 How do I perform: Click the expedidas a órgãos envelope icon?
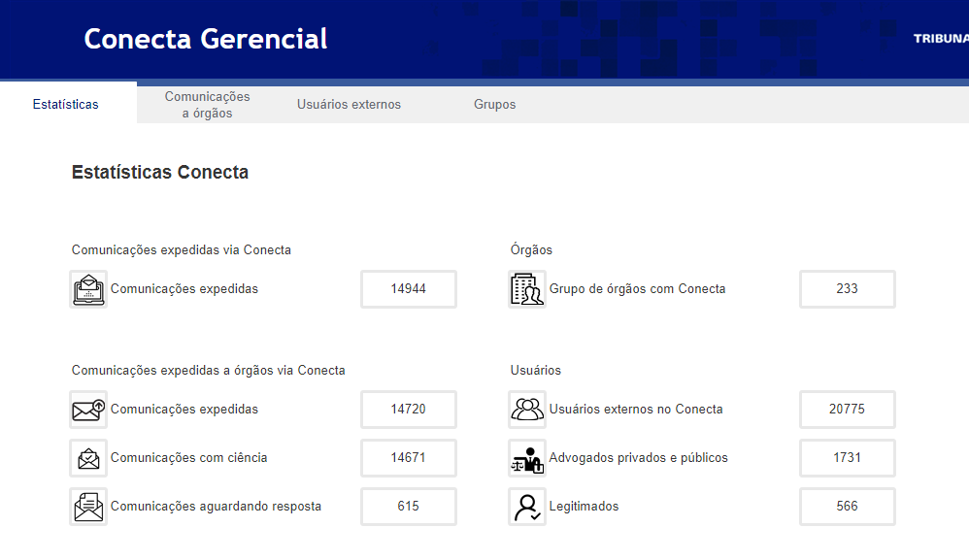tap(87, 409)
